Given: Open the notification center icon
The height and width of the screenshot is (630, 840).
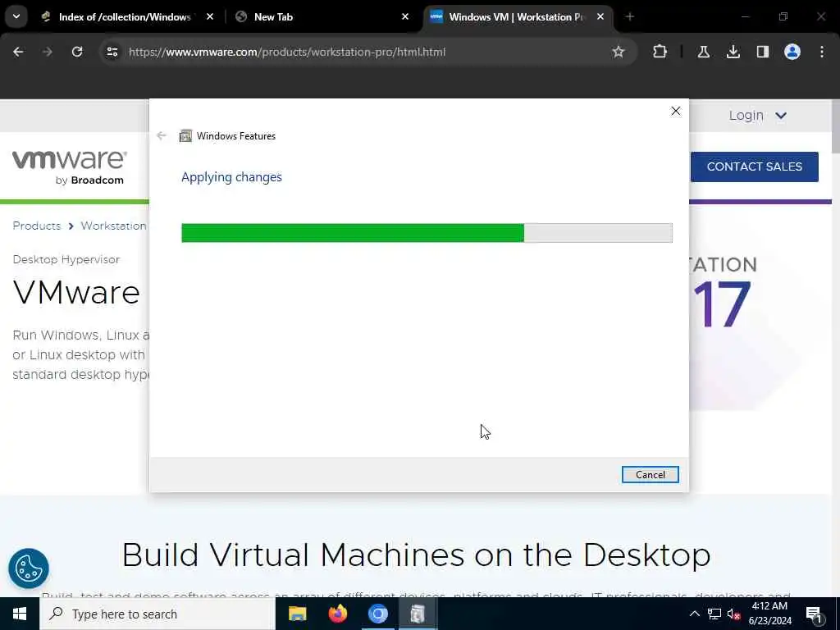Looking at the screenshot, I should point(814,614).
